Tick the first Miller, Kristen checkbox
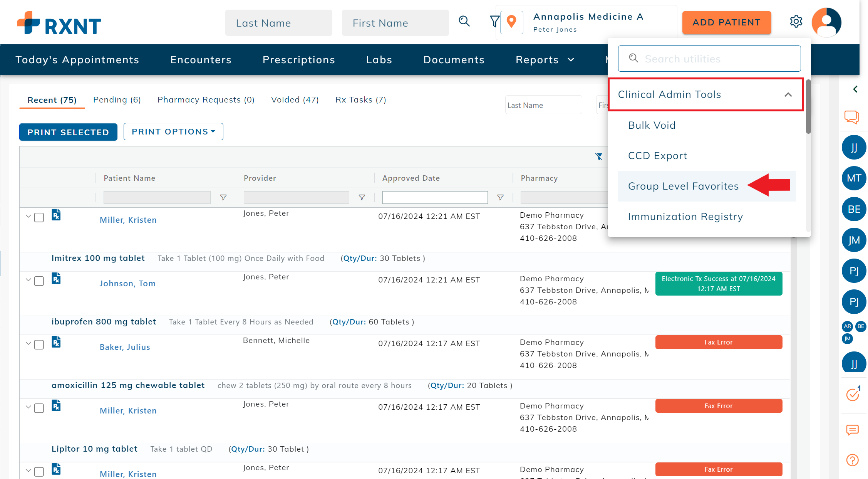 (39, 217)
